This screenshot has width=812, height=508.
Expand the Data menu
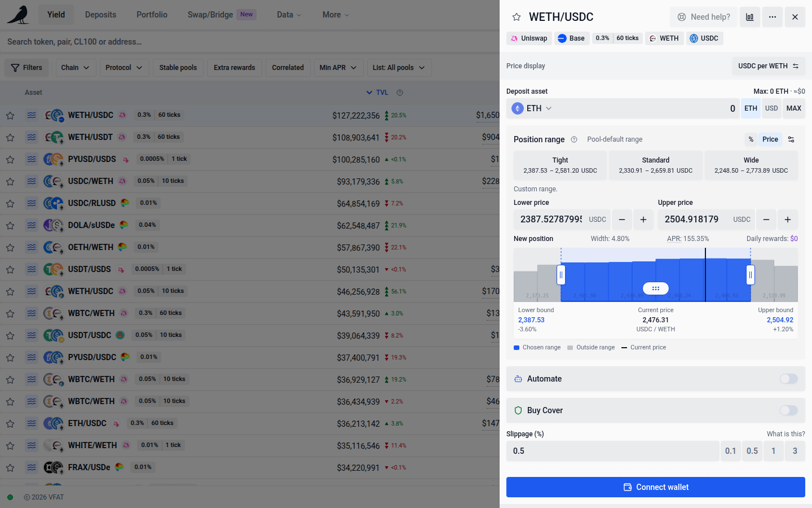(289, 15)
